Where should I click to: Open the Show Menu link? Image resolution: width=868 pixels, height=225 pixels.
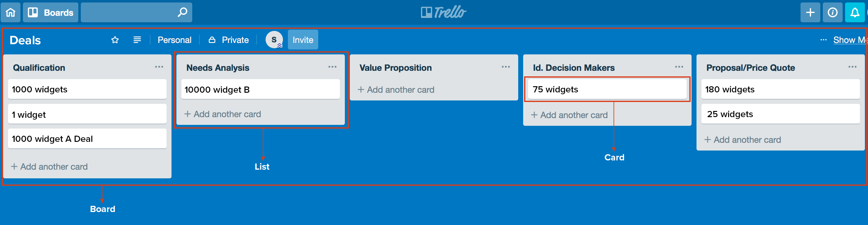coord(849,40)
